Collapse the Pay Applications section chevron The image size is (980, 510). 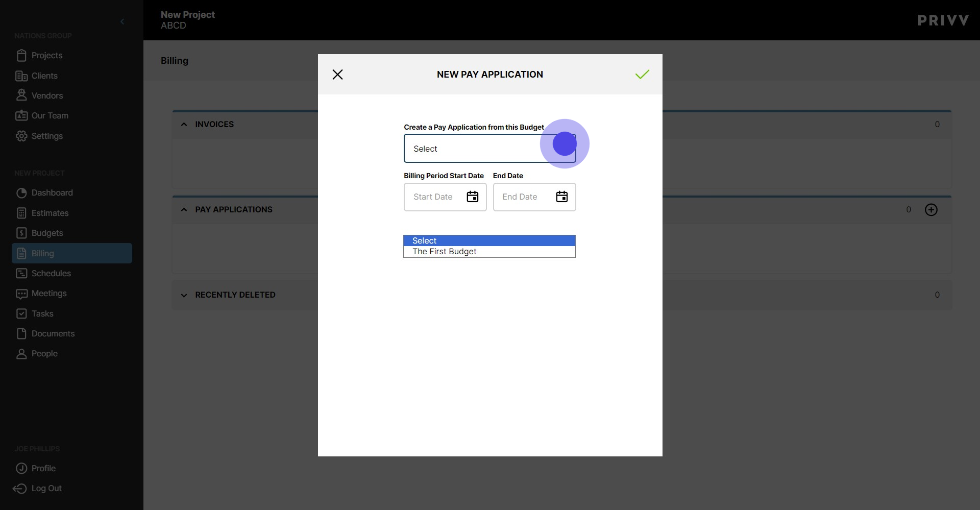[x=184, y=209]
